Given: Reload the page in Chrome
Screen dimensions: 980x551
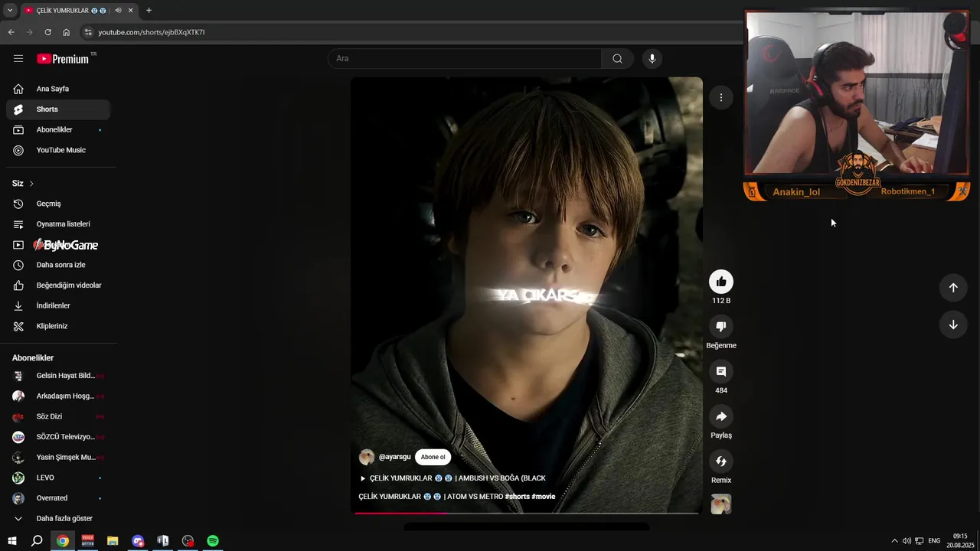Looking at the screenshot, I should coord(47,32).
